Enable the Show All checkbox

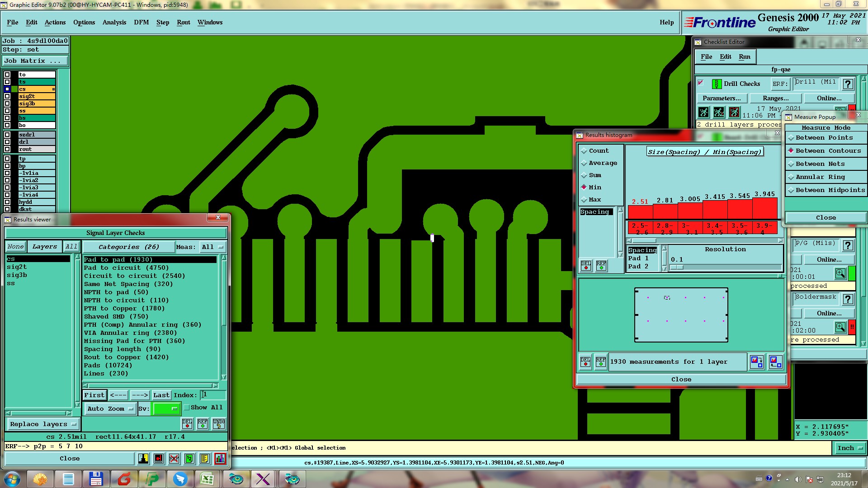point(187,408)
